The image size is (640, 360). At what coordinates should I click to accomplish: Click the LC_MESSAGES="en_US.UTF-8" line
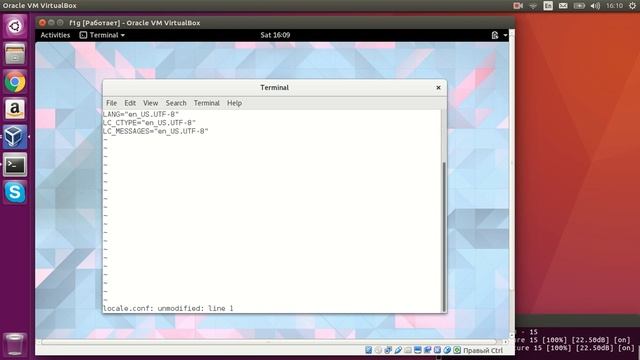click(156, 131)
